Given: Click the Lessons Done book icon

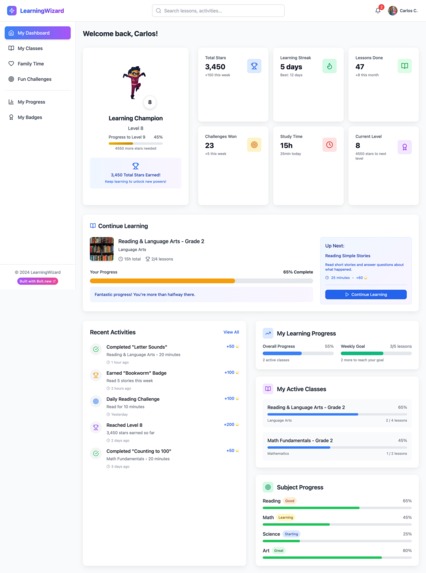Looking at the screenshot, I should 404,66.
